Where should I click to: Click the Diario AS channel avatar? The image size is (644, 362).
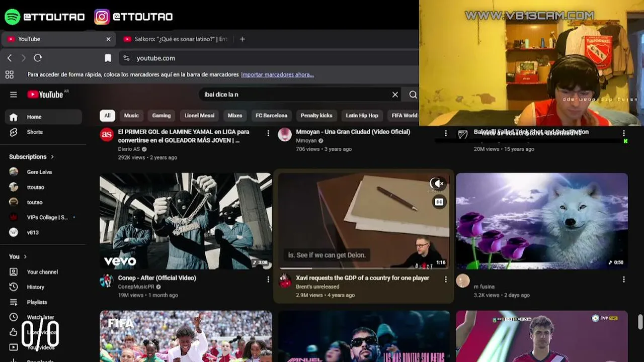(106, 135)
